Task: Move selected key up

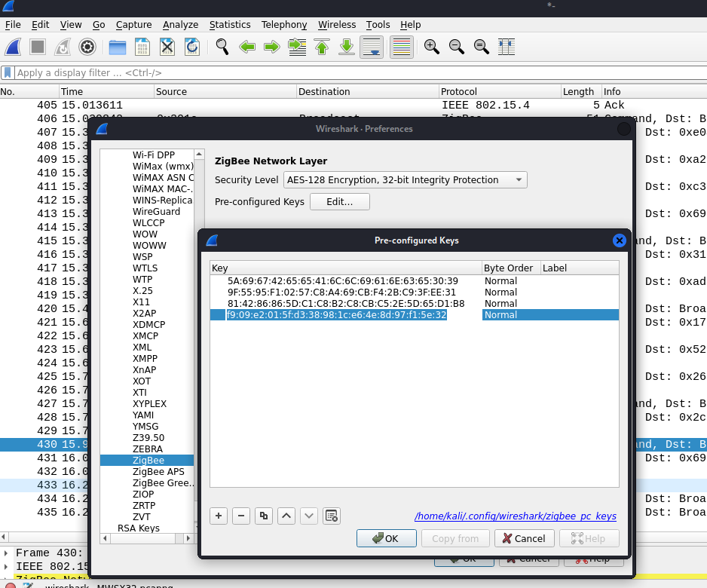Action: pos(286,516)
